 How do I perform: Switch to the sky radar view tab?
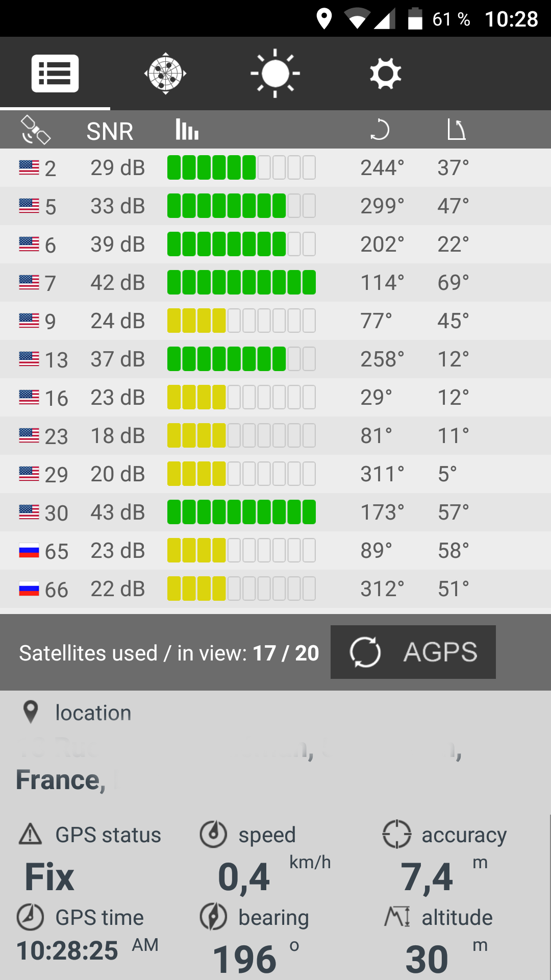click(165, 73)
